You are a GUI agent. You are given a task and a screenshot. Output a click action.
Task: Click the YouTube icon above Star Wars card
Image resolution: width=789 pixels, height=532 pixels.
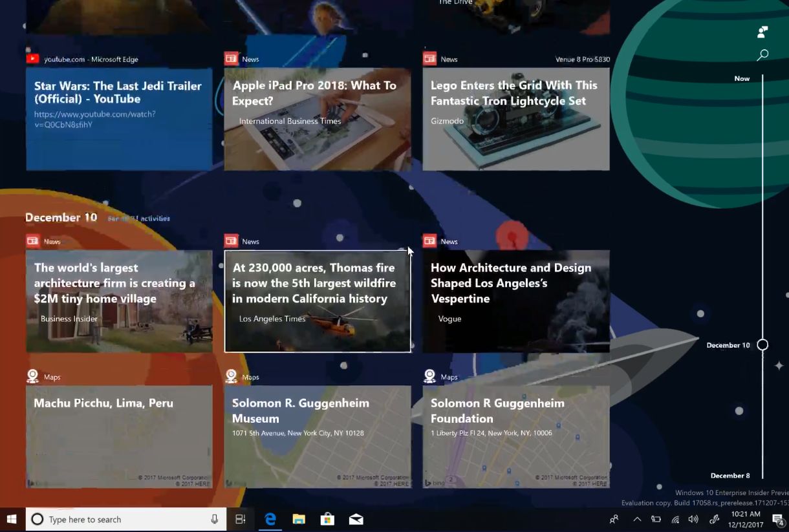[32, 59]
